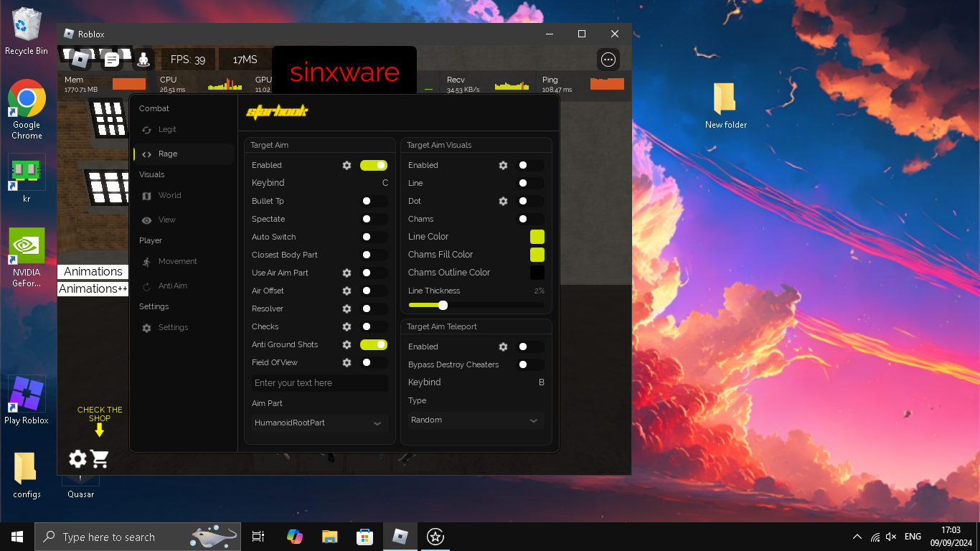
Task: Open gear settings for Air Offset
Action: pos(347,291)
